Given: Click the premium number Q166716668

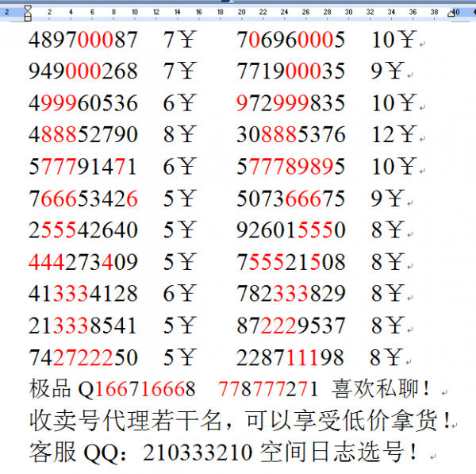Looking at the screenshot, I should point(136,390).
